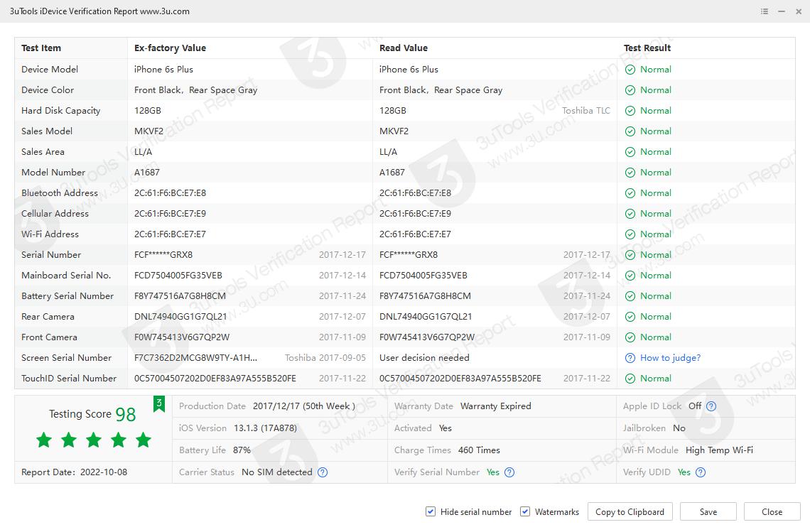Click the Mainboard Serial No. Normal check icon
The width and height of the screenshot is (810, 532).
[x=630, y=276]
